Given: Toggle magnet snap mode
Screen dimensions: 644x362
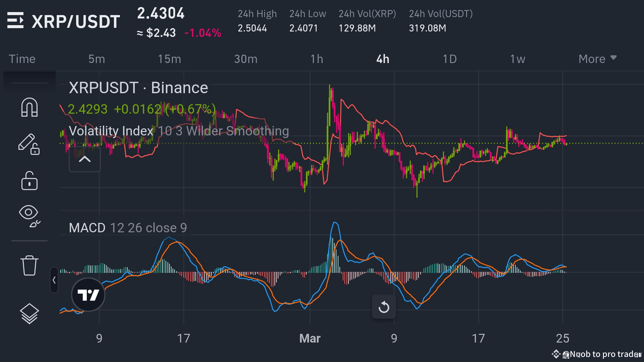Looking at the screenshot, I should tap(29, 107).
